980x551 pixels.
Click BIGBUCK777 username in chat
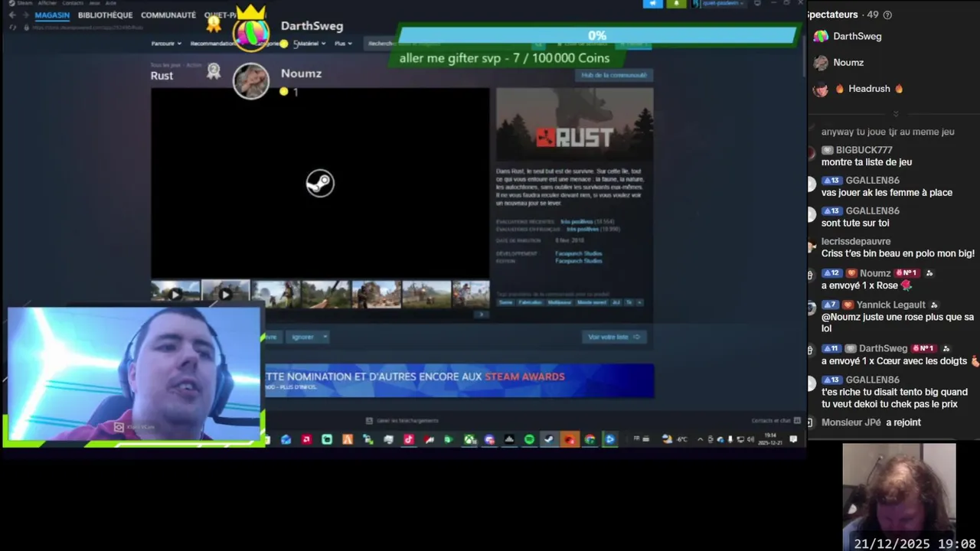tap(864, 150)
